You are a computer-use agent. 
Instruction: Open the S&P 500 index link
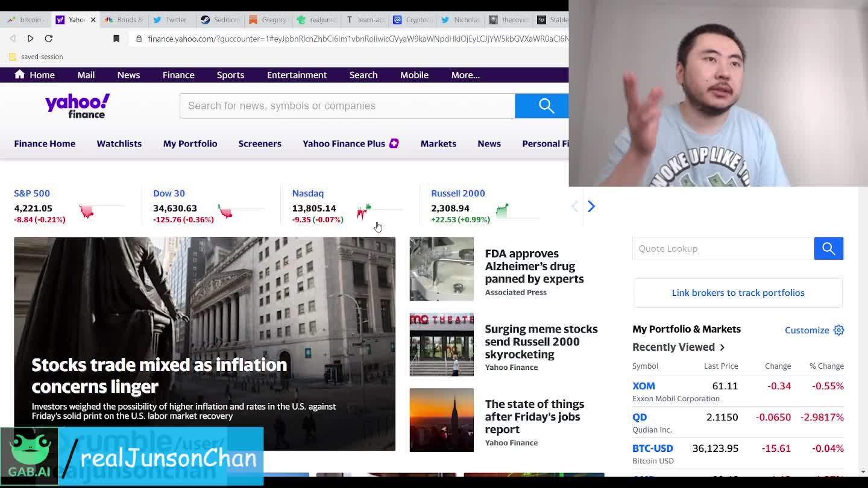point(32,193)
